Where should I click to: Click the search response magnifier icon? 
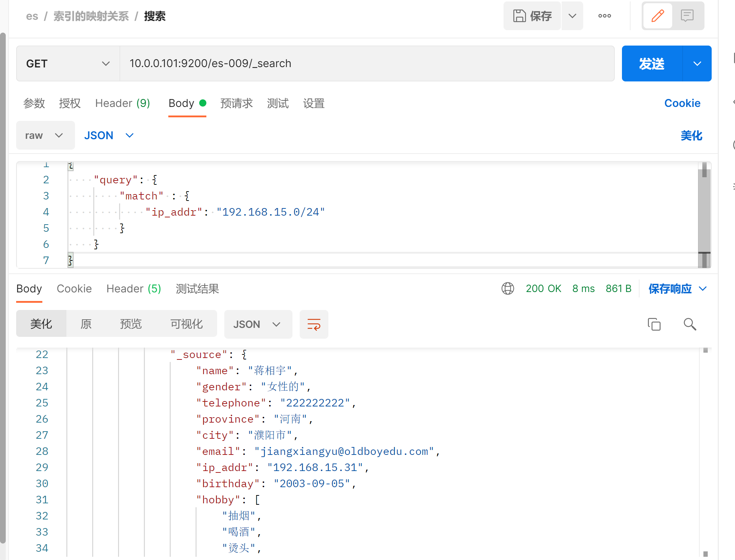coord(689,324)
